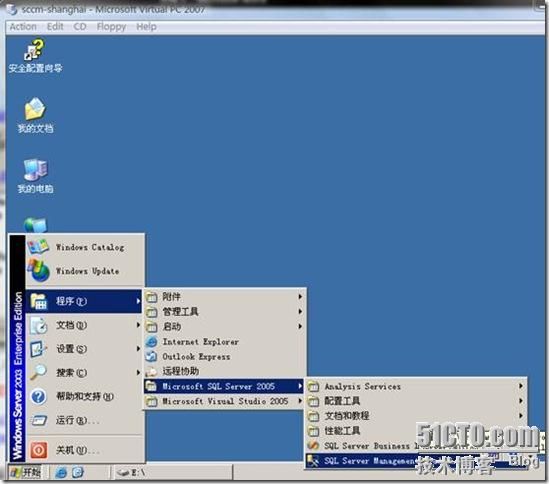Open the Action menu
The height and width of the screenshot is (484, 549).
pyautogui.click(x=23, y=27)
